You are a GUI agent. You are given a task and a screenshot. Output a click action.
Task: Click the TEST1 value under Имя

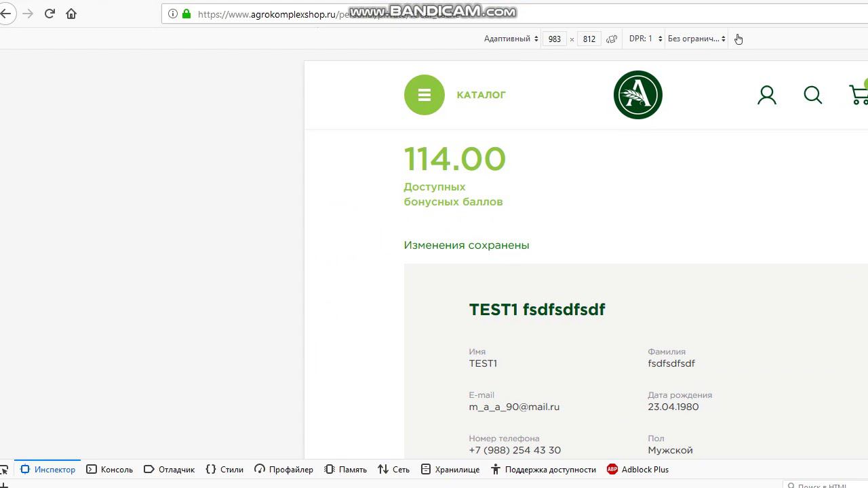tap(483, 363)
